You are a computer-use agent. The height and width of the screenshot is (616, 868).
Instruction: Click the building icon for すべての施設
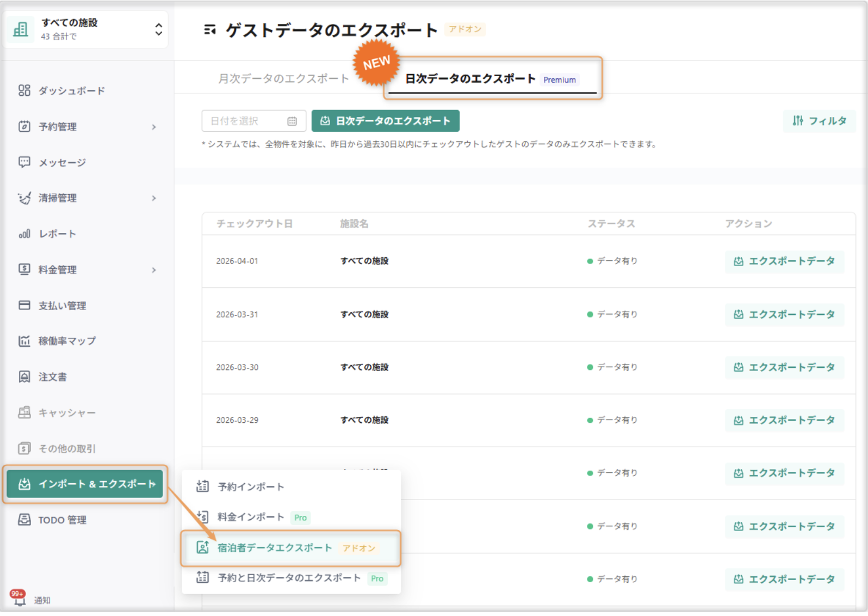pos(21,29)
